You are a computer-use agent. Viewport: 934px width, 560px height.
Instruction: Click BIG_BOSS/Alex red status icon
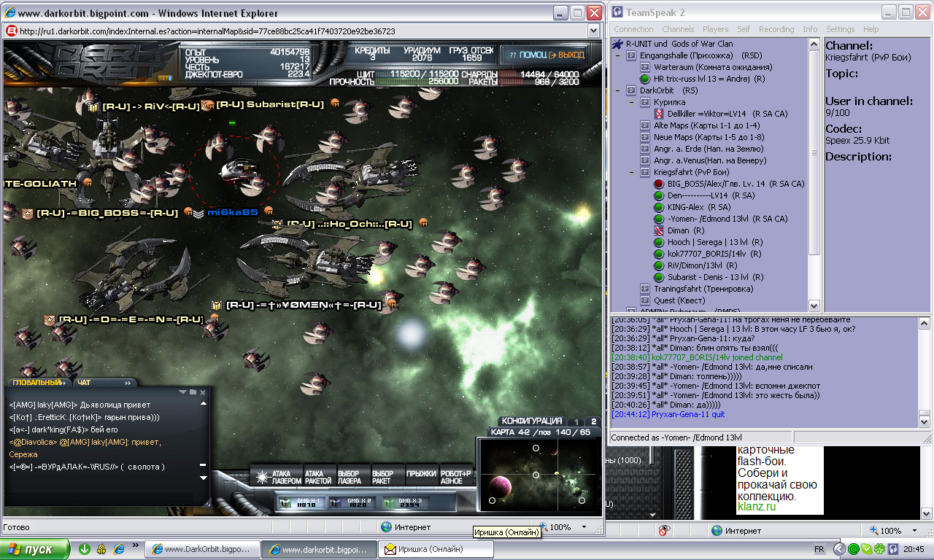(659, 184)
